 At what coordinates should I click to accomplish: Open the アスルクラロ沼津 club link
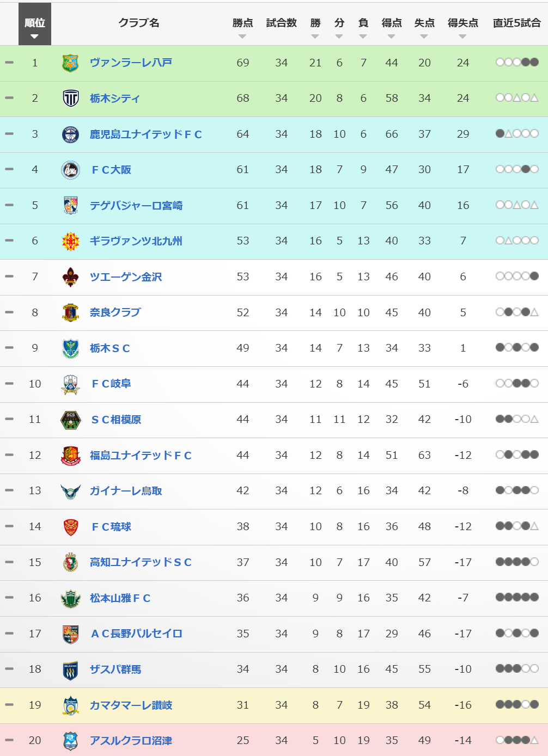pyautogui.click(x=131, y=741)
